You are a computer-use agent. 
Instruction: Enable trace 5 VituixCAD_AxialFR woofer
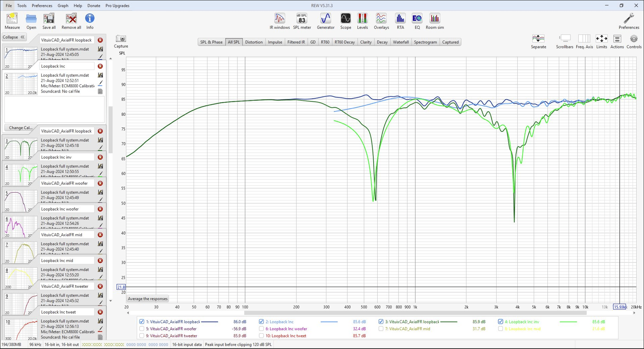pos(142,329)
